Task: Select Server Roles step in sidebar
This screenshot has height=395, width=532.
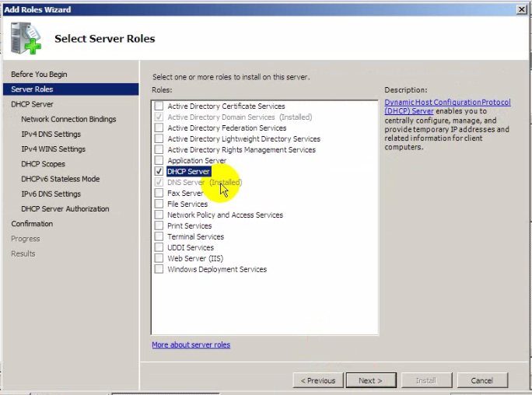Action: click(x=71, y=89)
